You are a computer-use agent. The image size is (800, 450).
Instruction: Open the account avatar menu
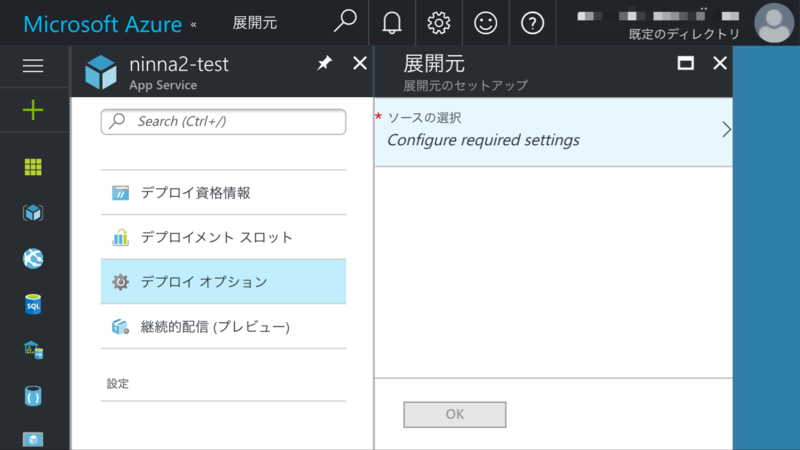point(774,23)
